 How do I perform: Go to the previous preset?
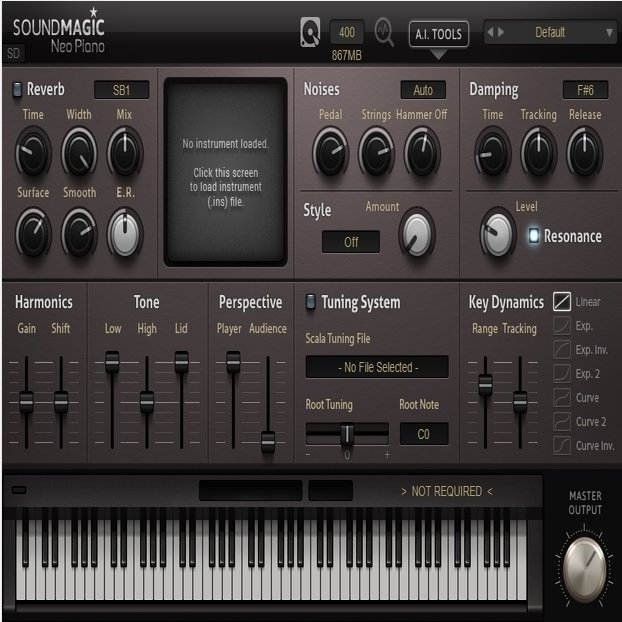(491, 32)
